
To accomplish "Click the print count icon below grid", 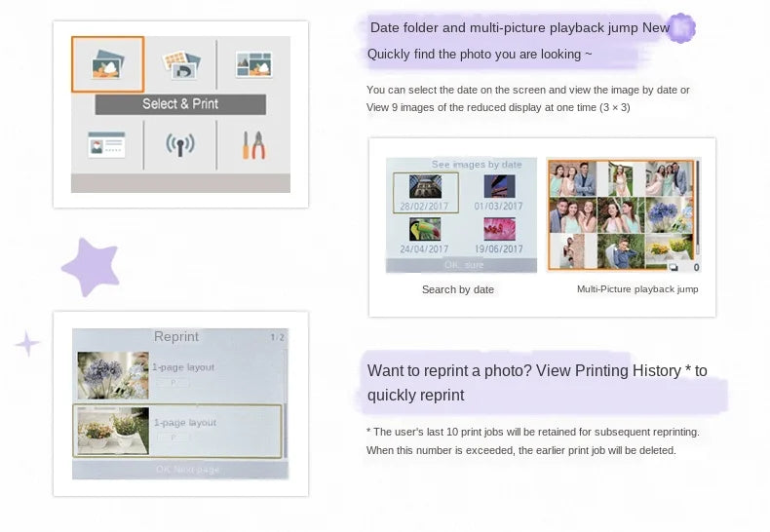I will tap(674, 268).
